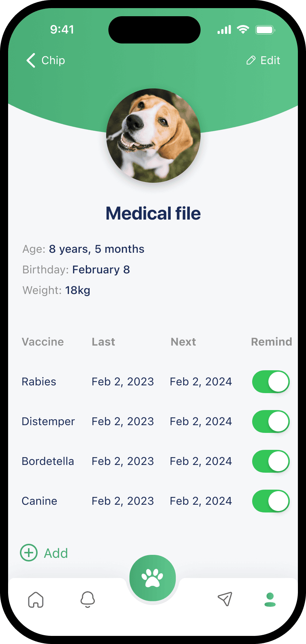Tap the back chevron next to Chip
The height and width of the screenshot is (644, 306).
(31, 60)
